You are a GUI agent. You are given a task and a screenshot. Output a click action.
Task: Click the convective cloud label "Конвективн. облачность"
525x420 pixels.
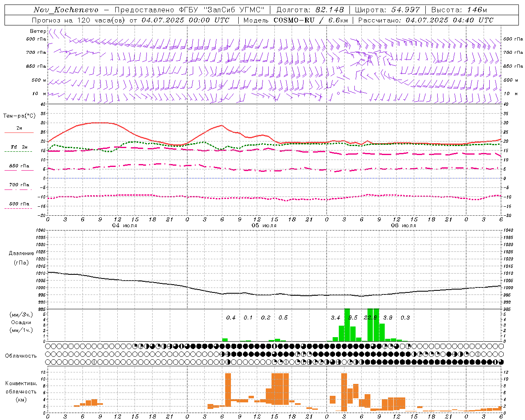[21, 388]
